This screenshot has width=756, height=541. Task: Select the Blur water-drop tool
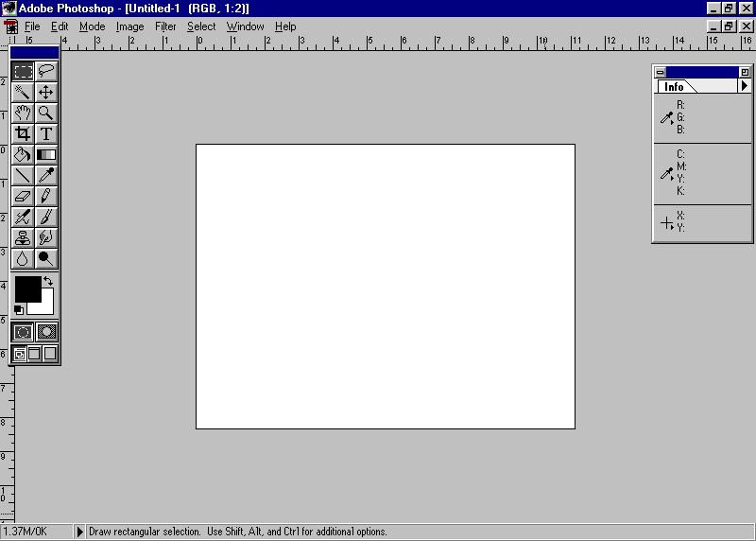(x=23, y=258)
